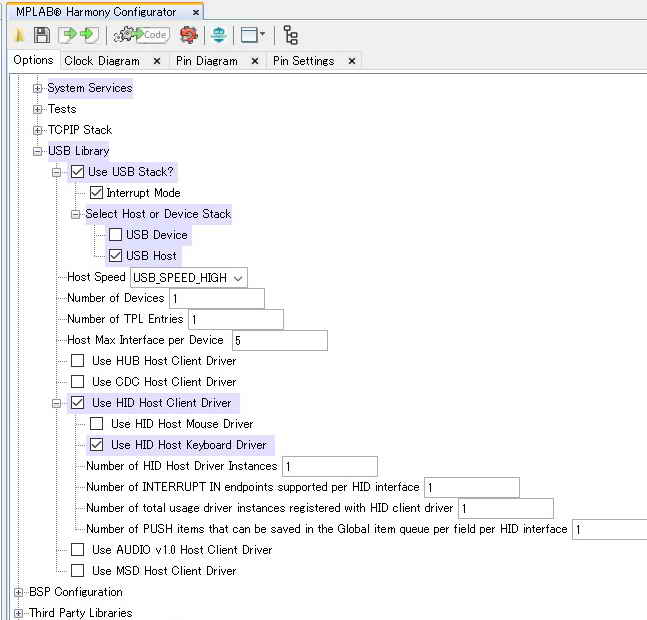Expand the Third Party Libraries node
Screen dimensions: 647x620
pos(18,613)
